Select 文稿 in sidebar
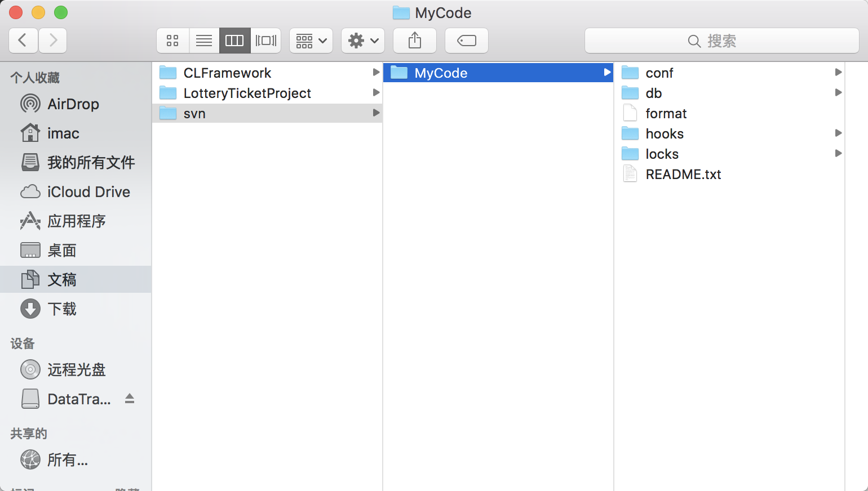Image resolution: width=868 pixels, height=491 pixels. pos(76,279)
